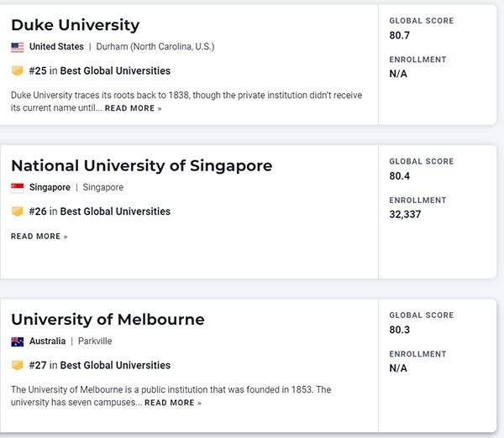This screenshot has width=504, height=438.
Task: Click Melbourne's global score 80.3
Action: 400,330
